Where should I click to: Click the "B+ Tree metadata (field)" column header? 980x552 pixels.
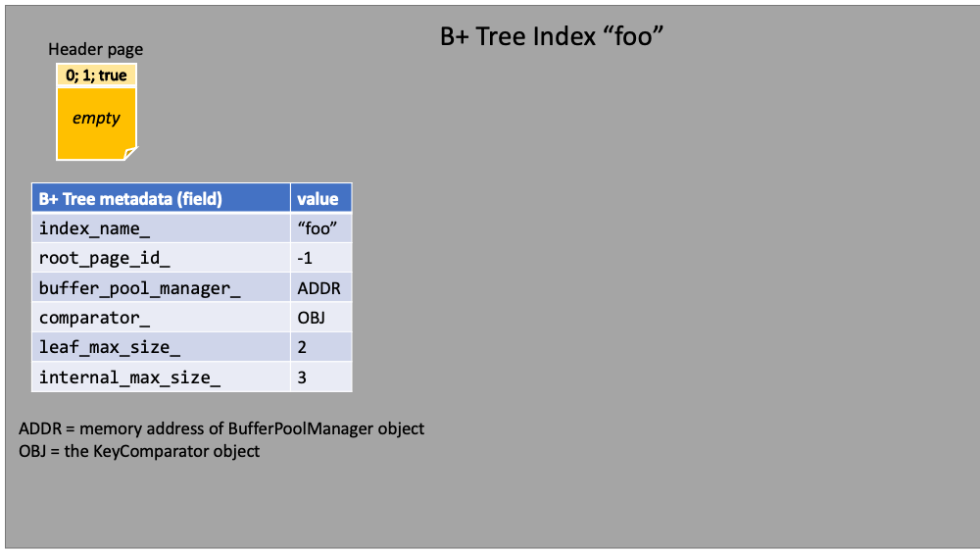(x=162, y=198)
